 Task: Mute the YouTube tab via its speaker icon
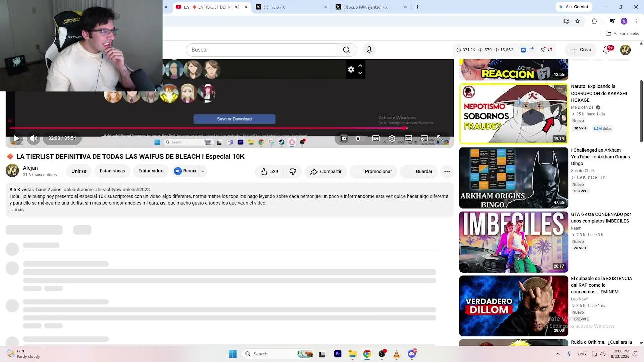click(237, 7)
